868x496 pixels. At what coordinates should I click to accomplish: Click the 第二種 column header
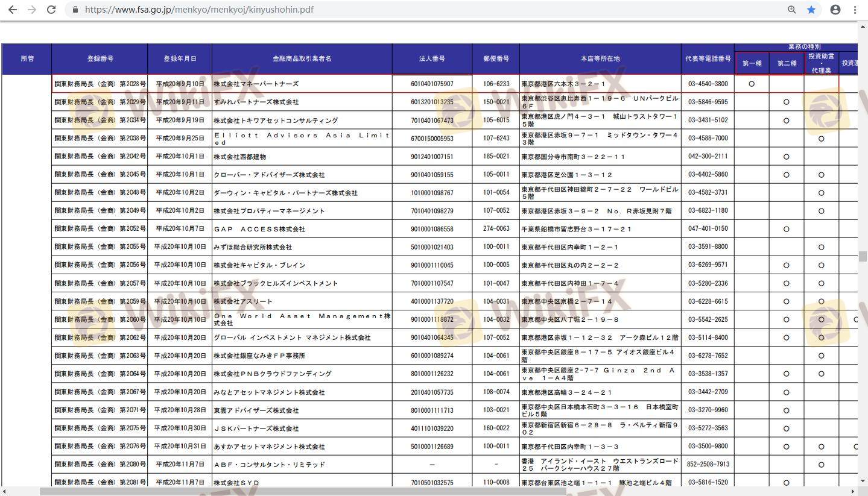787,63
